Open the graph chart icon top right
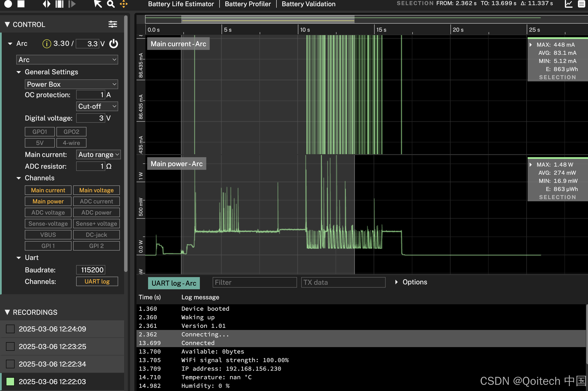 tap(569, 4)
